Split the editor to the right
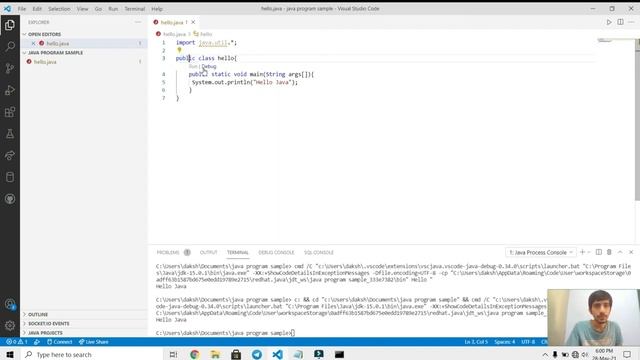This screenshot has width=640, height=360. (x=620, y=22)
